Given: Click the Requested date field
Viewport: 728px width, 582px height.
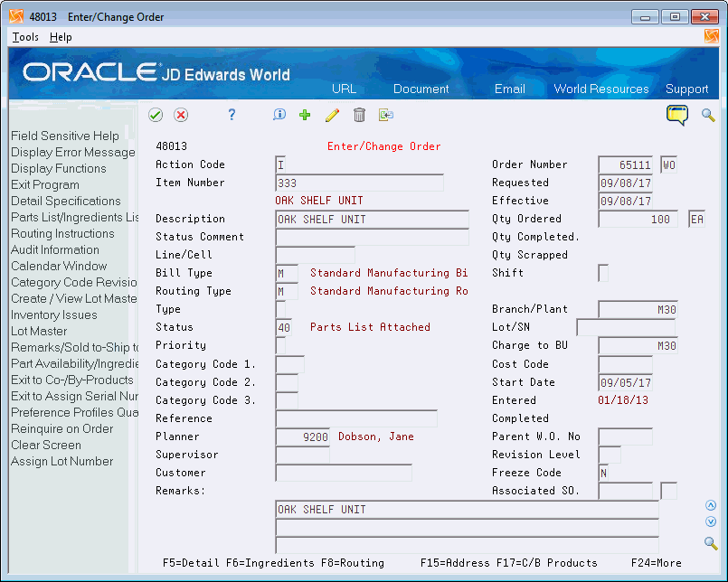Looking at the screenshot, I should (626, 183).
